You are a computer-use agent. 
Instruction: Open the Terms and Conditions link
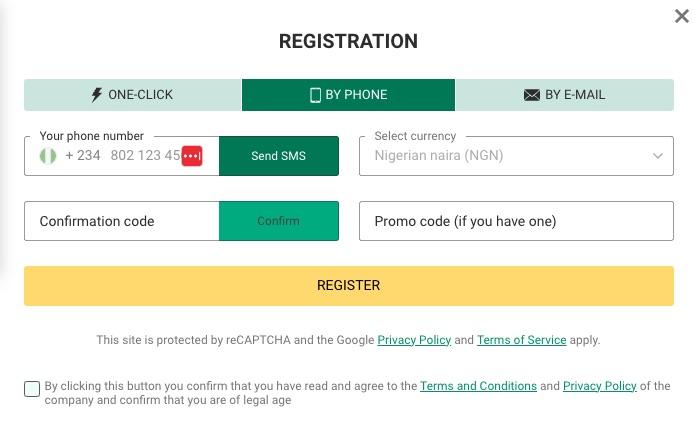click(x=478, y=386)
